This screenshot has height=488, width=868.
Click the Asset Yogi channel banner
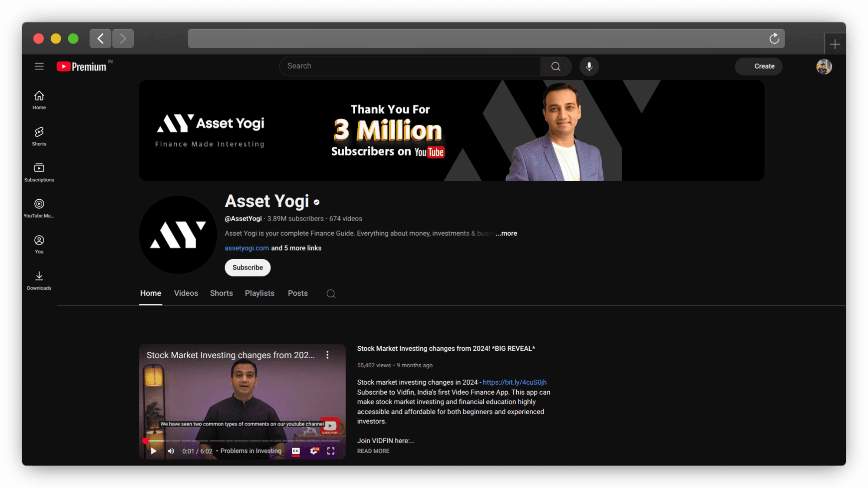[452, 130]
